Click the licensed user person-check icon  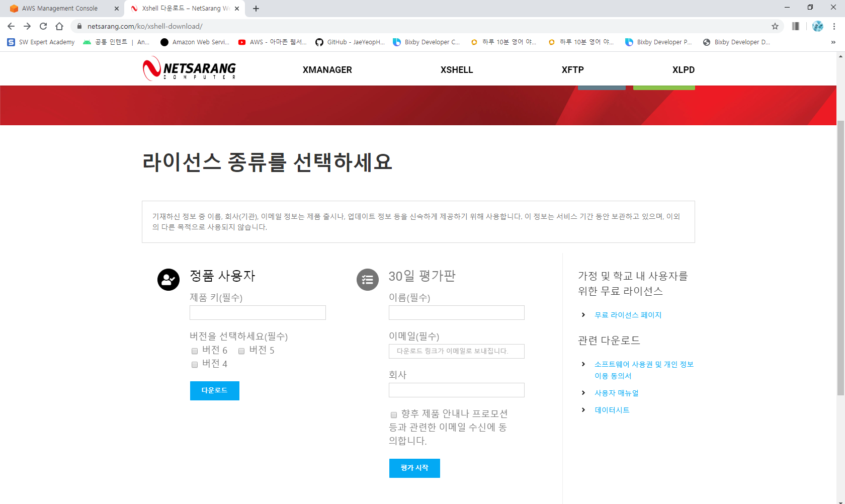click(x=168, y=280)
